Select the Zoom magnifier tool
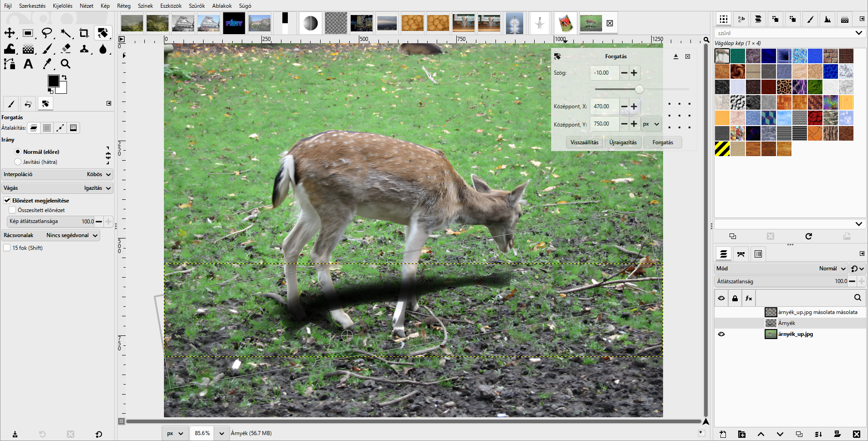This screenshot has width=868, height=441. [x=66, y=64]
